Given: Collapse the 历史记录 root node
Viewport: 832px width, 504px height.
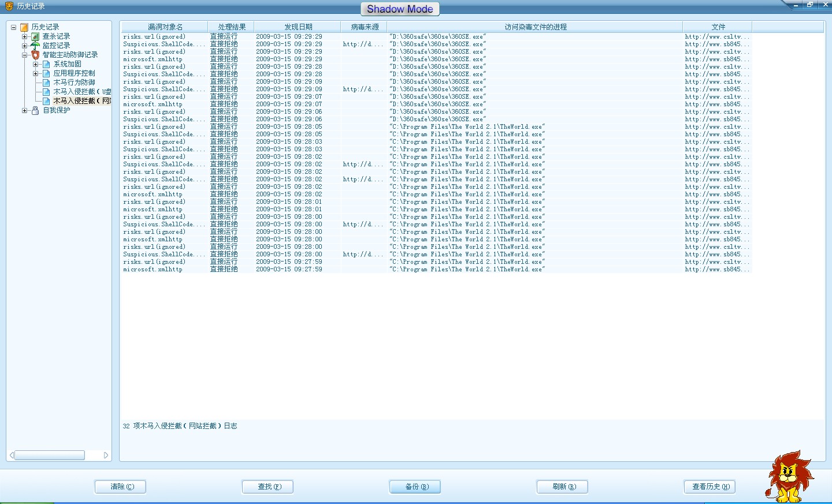Looking at the screenshot, I should [x=13, y=27].
